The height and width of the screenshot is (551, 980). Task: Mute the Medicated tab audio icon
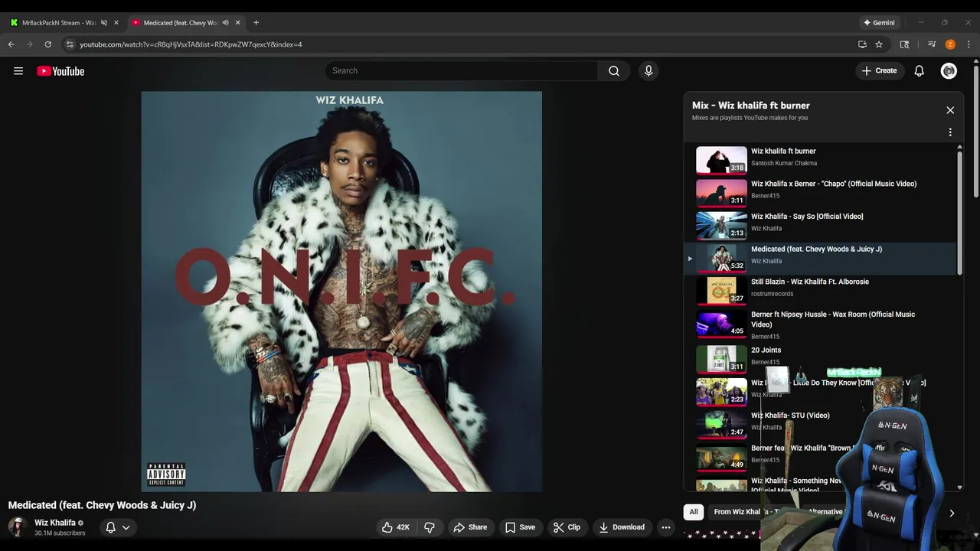pyautogui.click(x=225, y=23)
